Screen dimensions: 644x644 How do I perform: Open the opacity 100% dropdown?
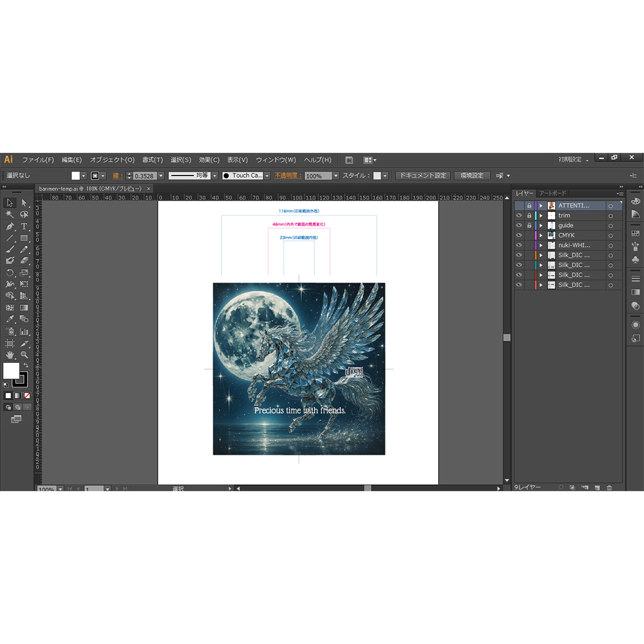(336, 176)
